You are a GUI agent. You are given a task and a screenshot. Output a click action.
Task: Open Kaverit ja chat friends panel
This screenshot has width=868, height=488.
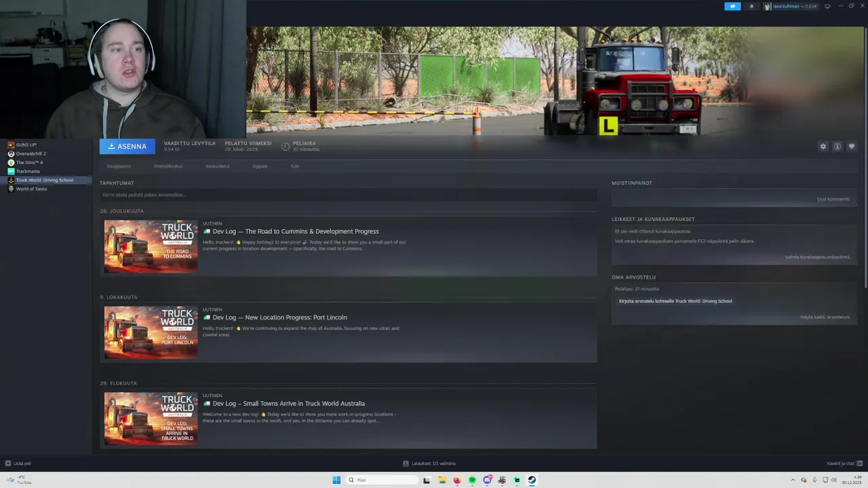tap(844, 464)
